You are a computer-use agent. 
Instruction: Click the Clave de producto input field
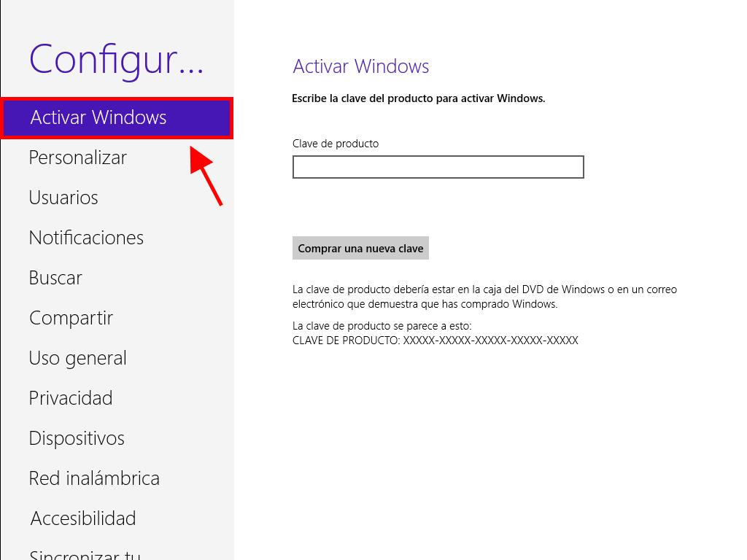pyautogui.click(x=438, y=167)
